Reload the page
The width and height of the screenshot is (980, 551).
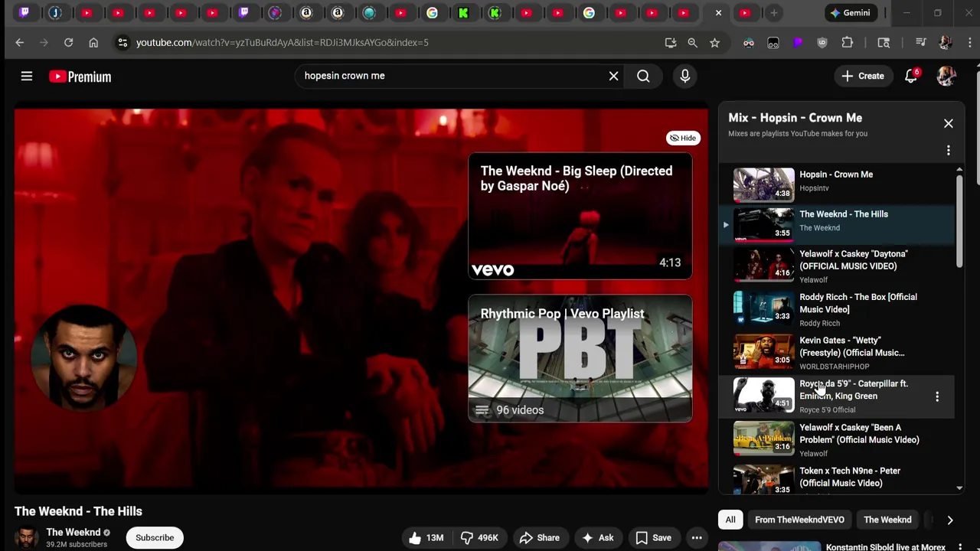tap(68, 43)
